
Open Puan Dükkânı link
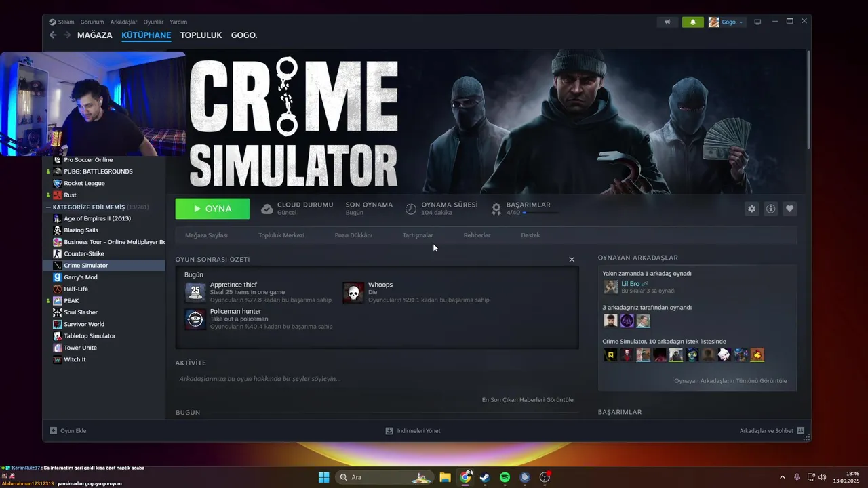[x=353, y=235]
